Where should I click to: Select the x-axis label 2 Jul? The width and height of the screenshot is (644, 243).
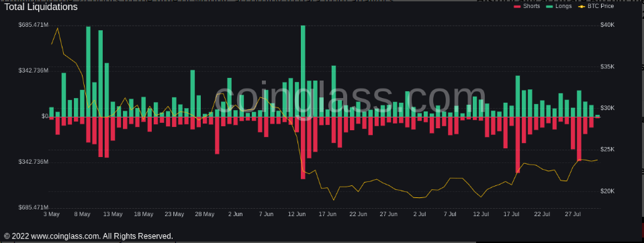(x=420, y=214)
